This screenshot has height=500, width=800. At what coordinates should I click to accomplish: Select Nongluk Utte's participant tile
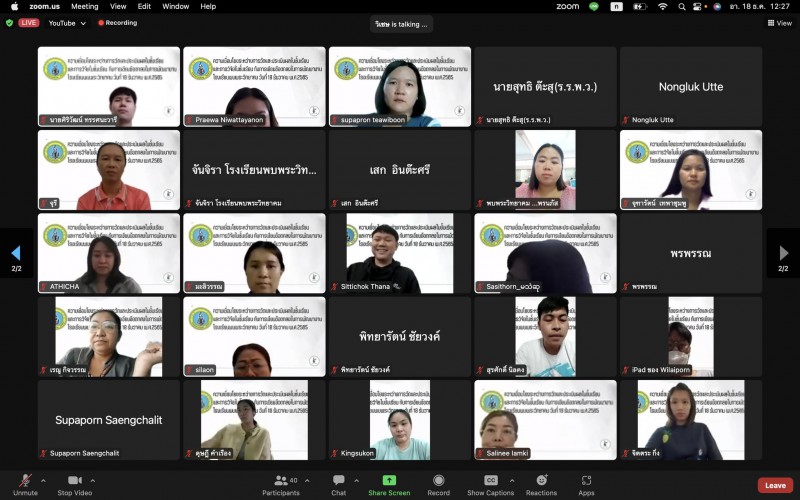(691, 87)
